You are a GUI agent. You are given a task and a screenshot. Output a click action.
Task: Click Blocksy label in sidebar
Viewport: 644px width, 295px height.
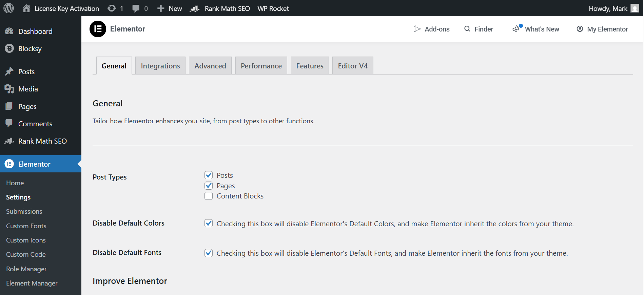(30, 49)
